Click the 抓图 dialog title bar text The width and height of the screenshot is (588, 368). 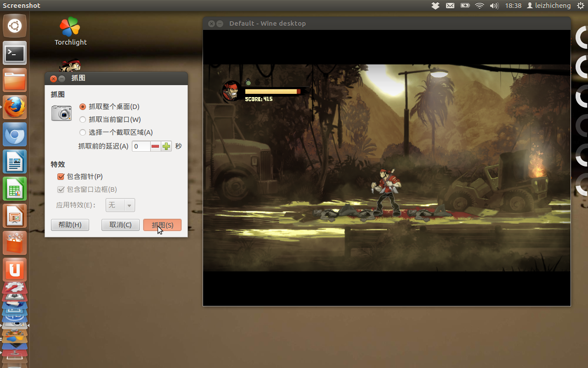79,78
